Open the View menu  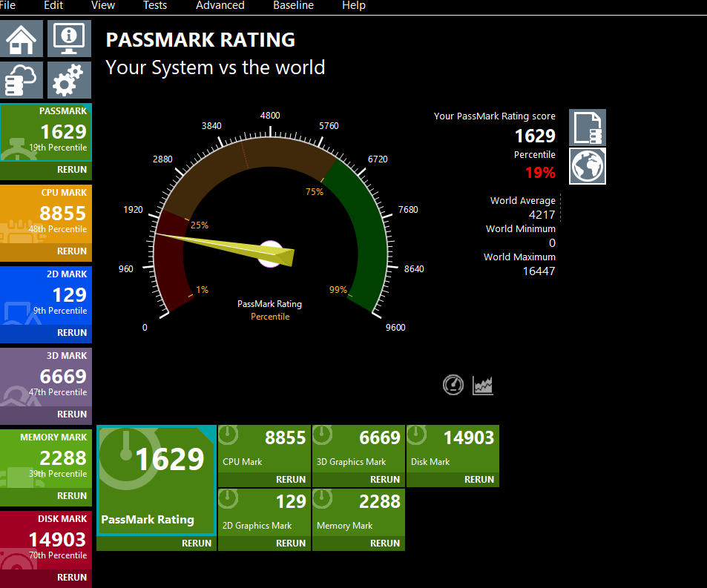pyautogui.click(x=103, y=5)
